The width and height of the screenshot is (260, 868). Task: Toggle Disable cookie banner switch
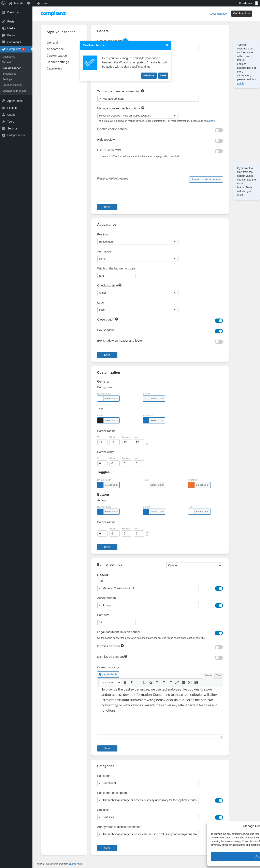[x=219, y=130]
